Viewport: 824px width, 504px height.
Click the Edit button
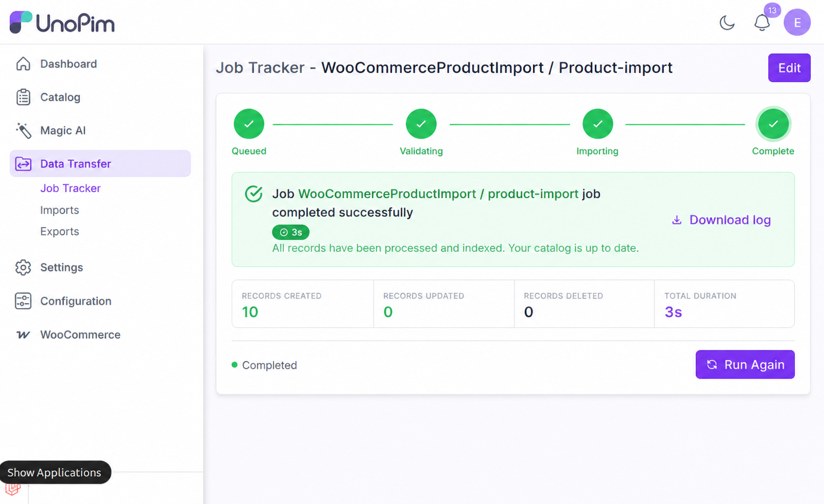[x=789, y=68]
